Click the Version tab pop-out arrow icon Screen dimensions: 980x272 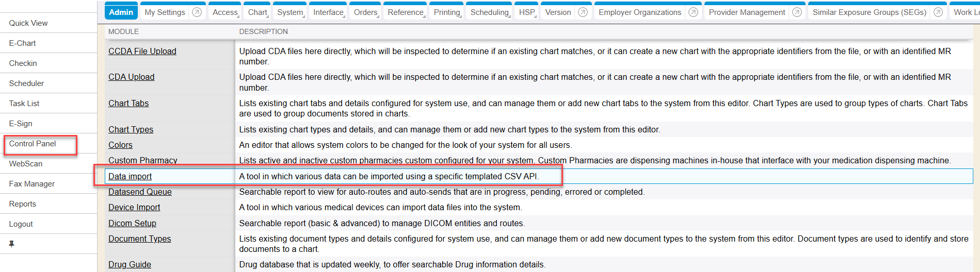pos(583,12)
